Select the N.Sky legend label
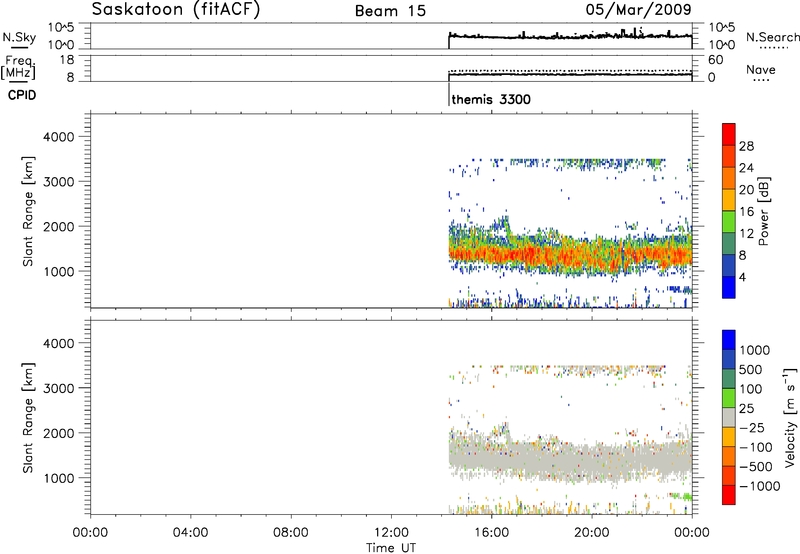 tap(19, 37)
